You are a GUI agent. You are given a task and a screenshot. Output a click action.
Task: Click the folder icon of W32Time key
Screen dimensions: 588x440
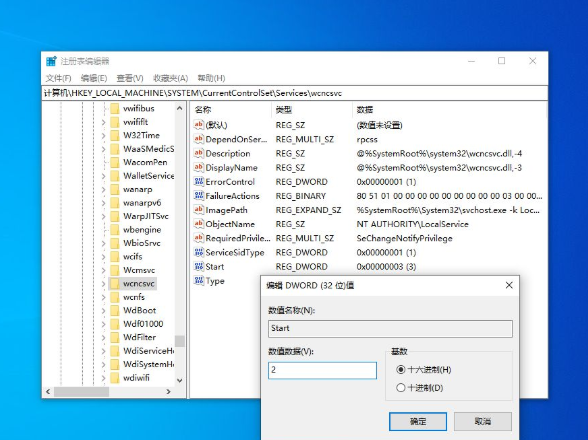point(115,135)
